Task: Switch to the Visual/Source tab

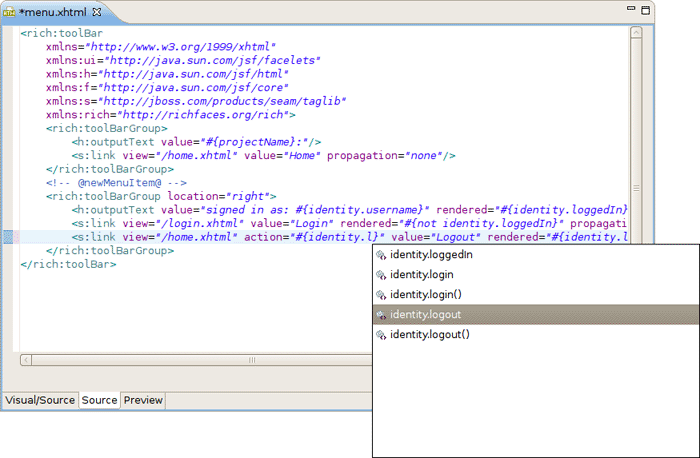Action: point(40,400)
